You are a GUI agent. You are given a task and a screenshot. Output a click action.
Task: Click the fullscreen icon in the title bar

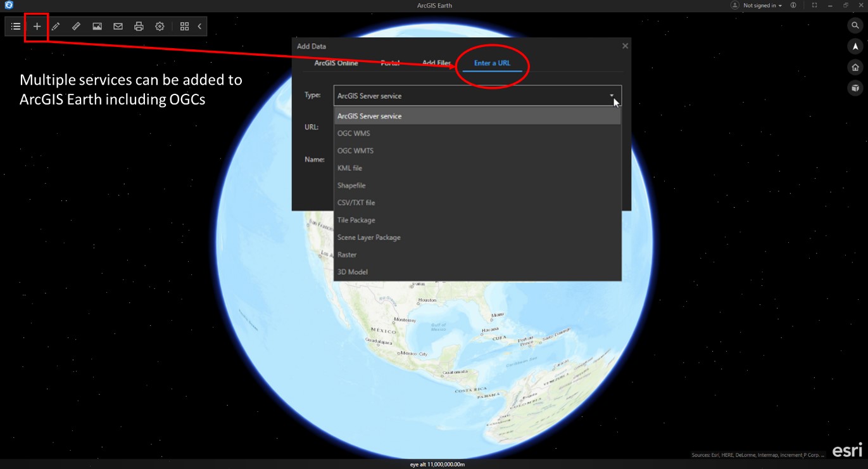coord(814,5)
